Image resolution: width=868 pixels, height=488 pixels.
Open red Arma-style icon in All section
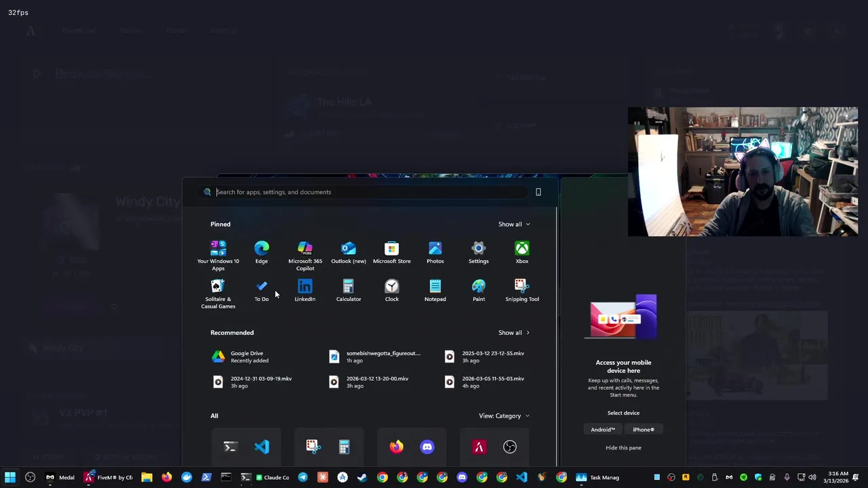479,447
